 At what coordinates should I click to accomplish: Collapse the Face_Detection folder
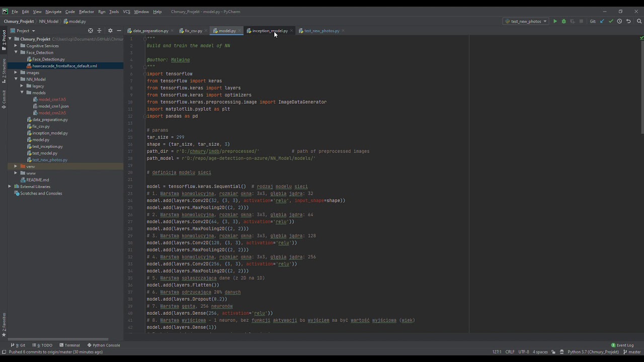coord(16,52)
